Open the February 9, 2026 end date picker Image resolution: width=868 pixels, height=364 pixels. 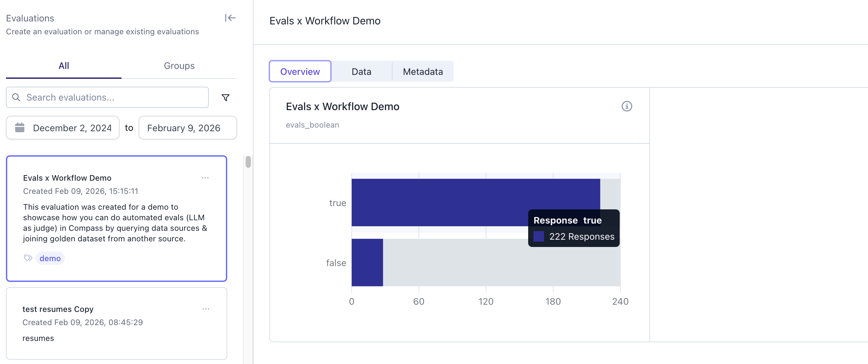184,128
